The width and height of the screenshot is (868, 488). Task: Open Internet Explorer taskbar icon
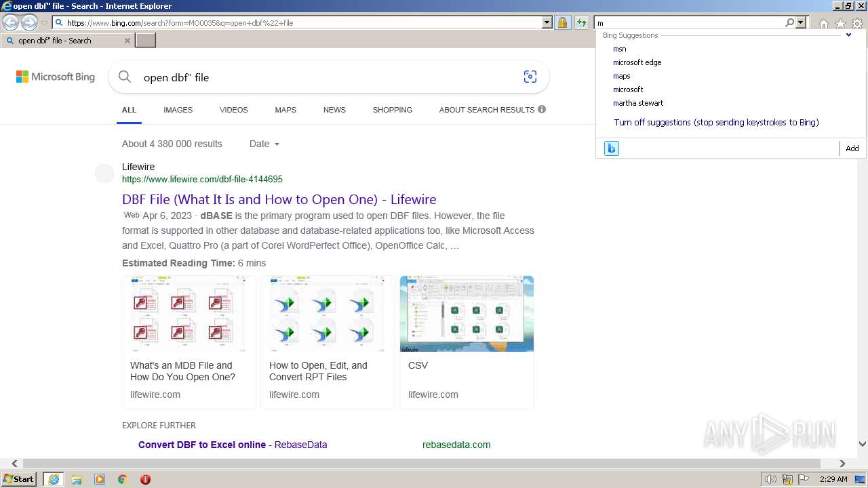[53, 479]
